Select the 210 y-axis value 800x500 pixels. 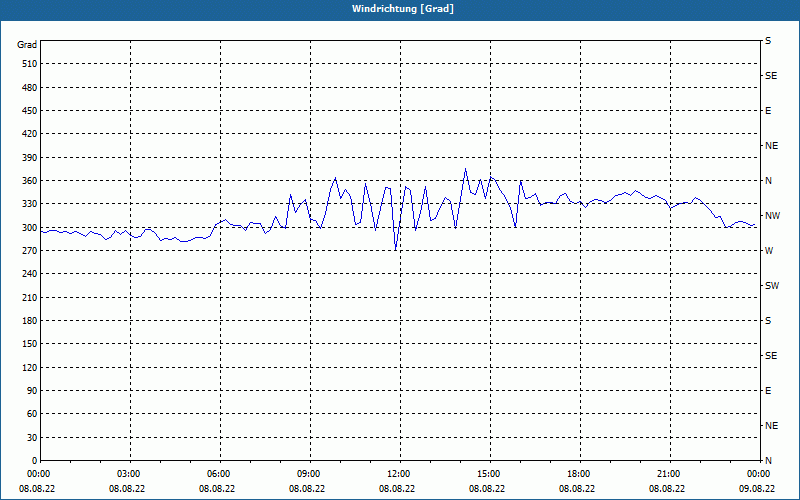[x=30, y=297]
